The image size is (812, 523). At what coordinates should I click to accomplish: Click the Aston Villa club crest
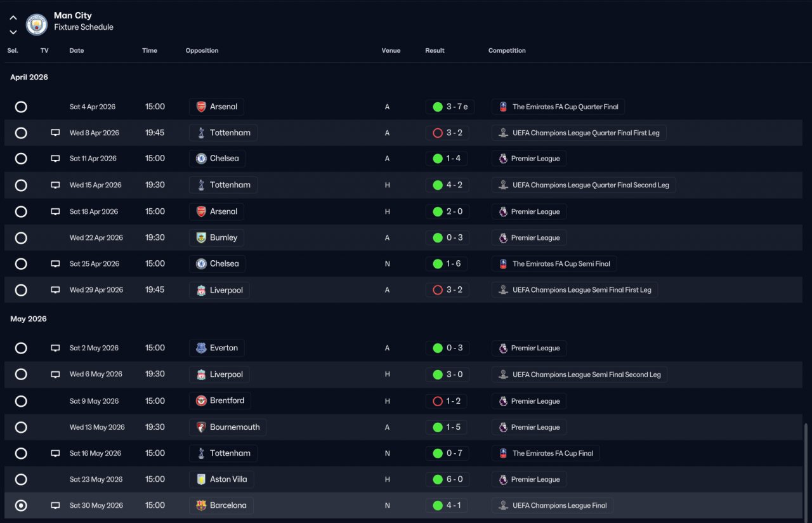click(201, 479)
